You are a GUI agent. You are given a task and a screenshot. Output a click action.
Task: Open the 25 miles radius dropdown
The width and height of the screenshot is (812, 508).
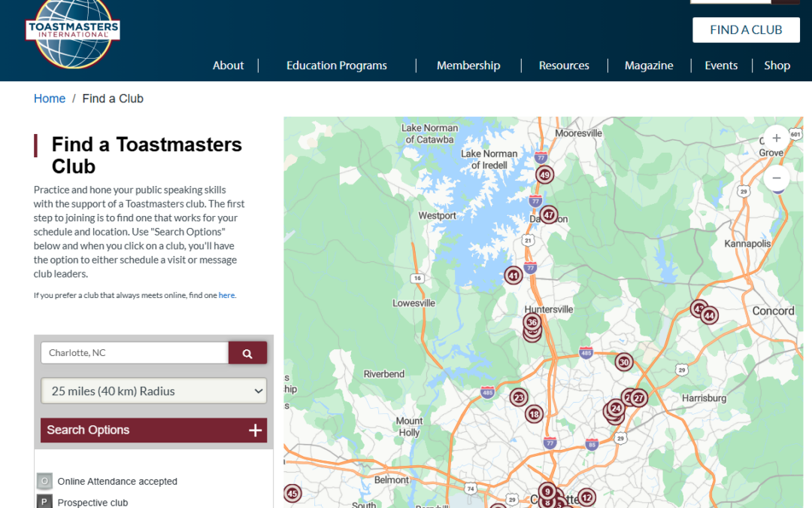point(154,391)
